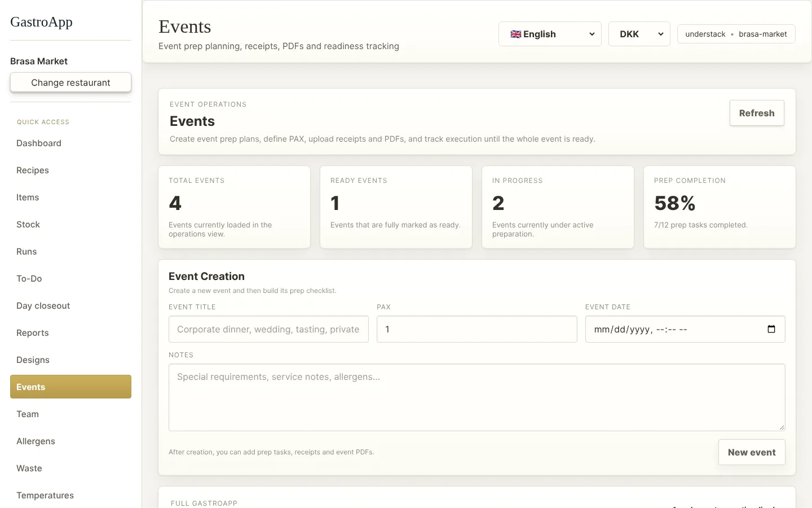Navigate to Runs in the sidebar
Viewport: 812px width, 508px height.
[70, 252]
